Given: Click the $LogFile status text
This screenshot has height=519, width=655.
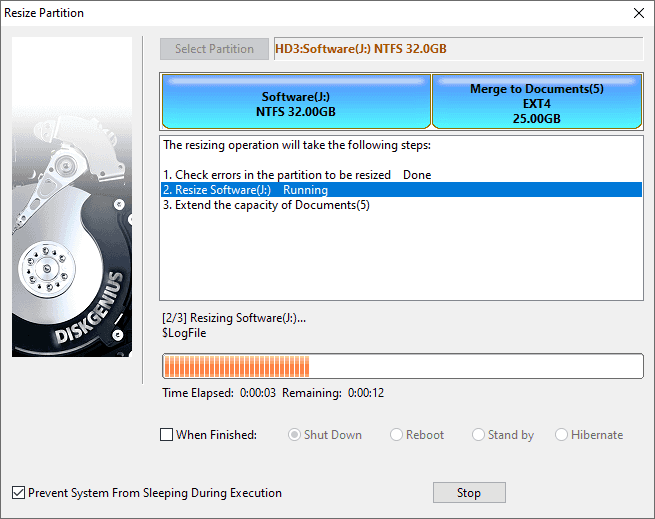Looking at the screenshot, I should [x=184, y=333].
